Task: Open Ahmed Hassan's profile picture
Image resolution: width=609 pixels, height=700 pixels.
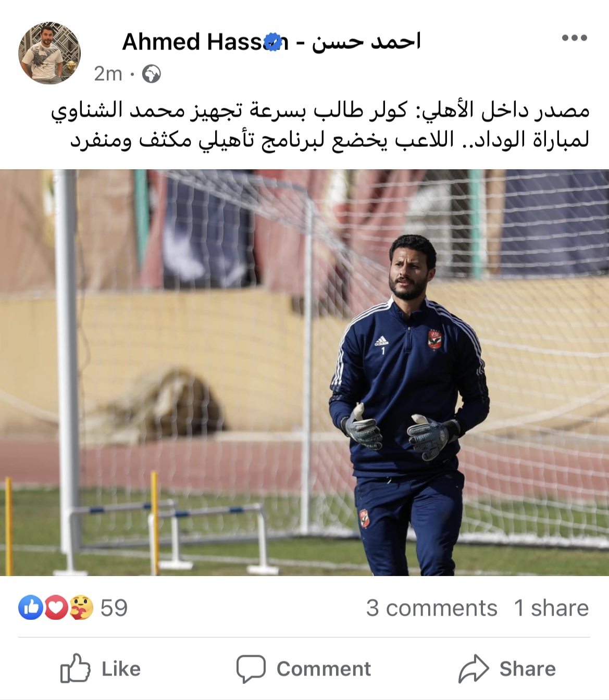Action: pos(49,53)
